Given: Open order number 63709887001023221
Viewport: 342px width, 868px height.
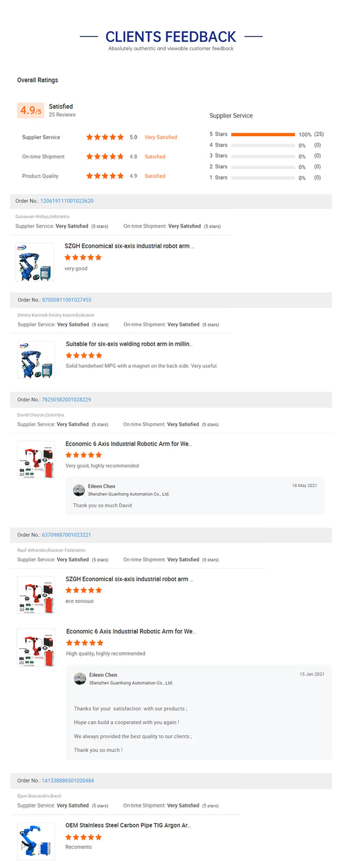Looking at the screenshot, I should click(66, 535).
